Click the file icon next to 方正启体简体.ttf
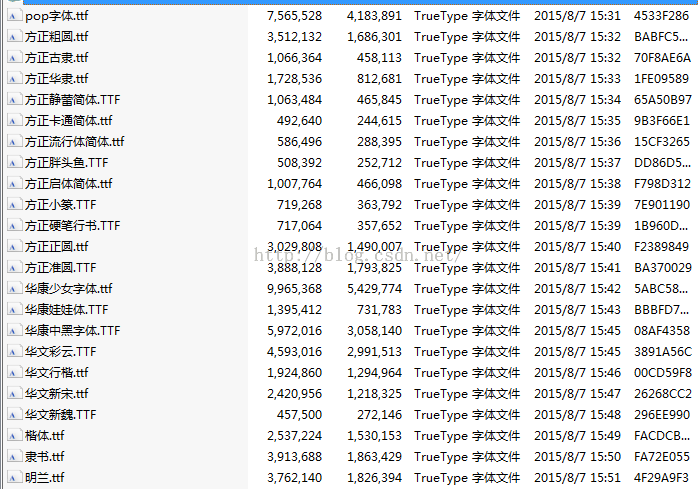Image resolution: width=700 pixels, height=489 pixels. (x=14, y=184)
